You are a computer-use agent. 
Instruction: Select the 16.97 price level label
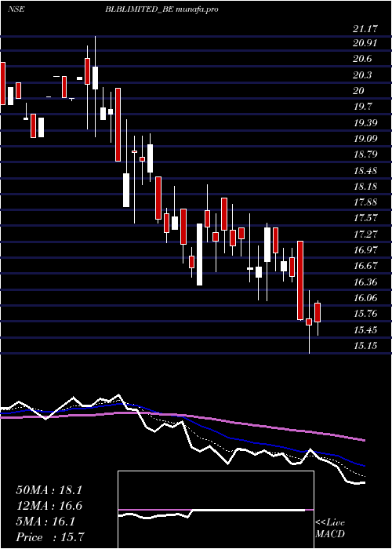[365, 249]
